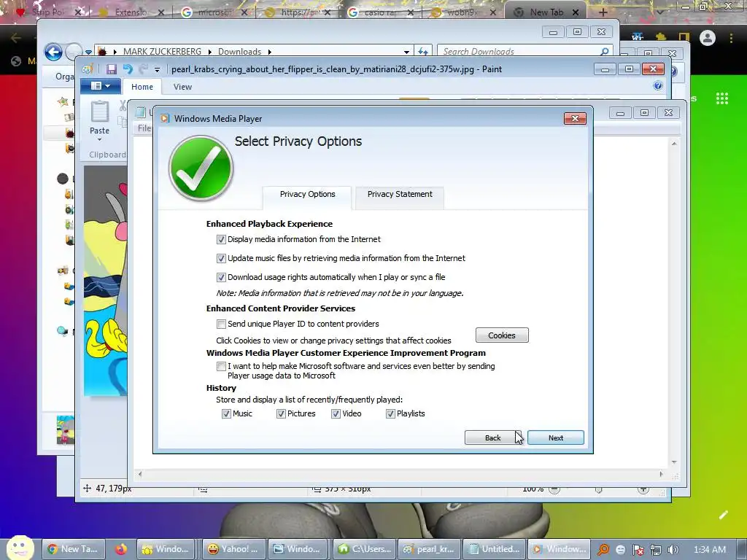The height and width of the screenshot is (560, 747).
Task: Toggle Download usage rights automatically checkbox
Action: [221, 277]
